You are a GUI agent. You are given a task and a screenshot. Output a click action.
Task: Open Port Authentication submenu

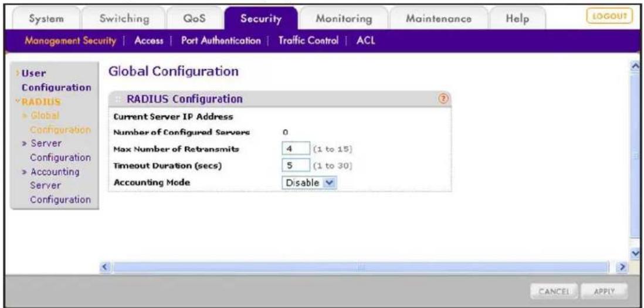coord(221,40)
